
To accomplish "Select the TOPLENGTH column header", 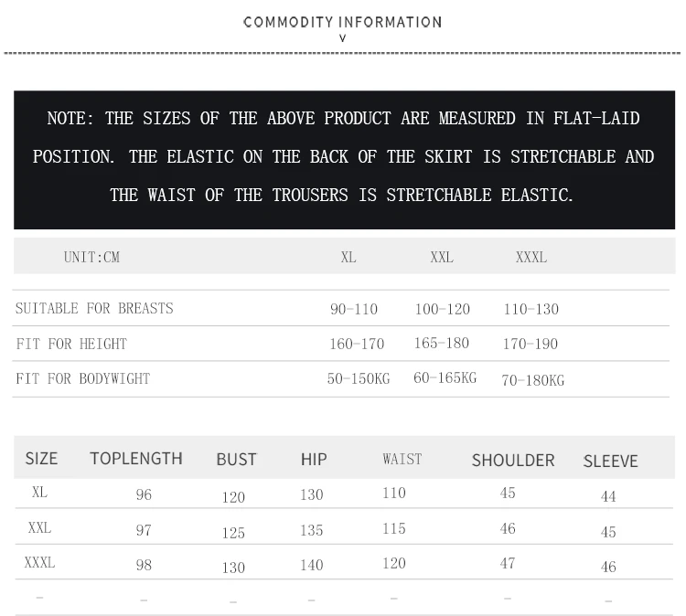I will (136, 459).
